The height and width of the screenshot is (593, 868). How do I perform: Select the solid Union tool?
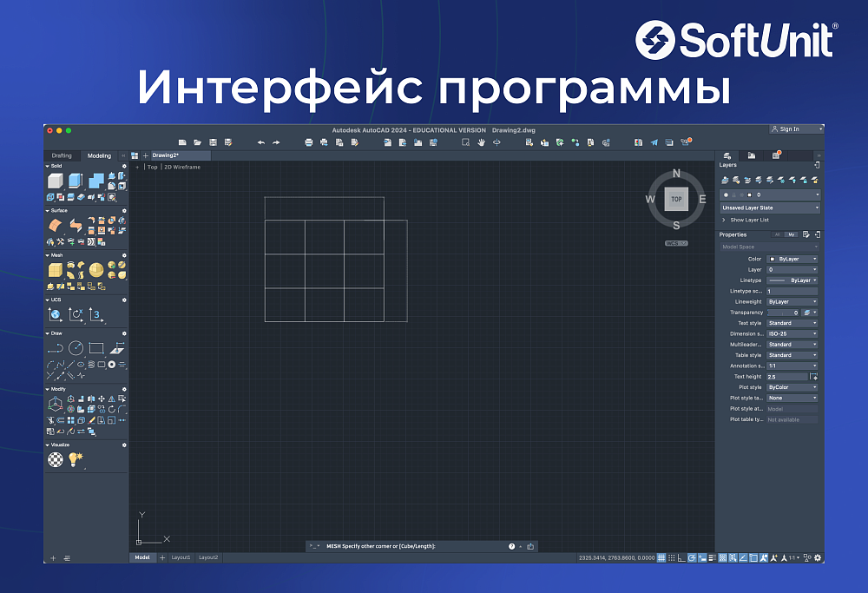96,181
